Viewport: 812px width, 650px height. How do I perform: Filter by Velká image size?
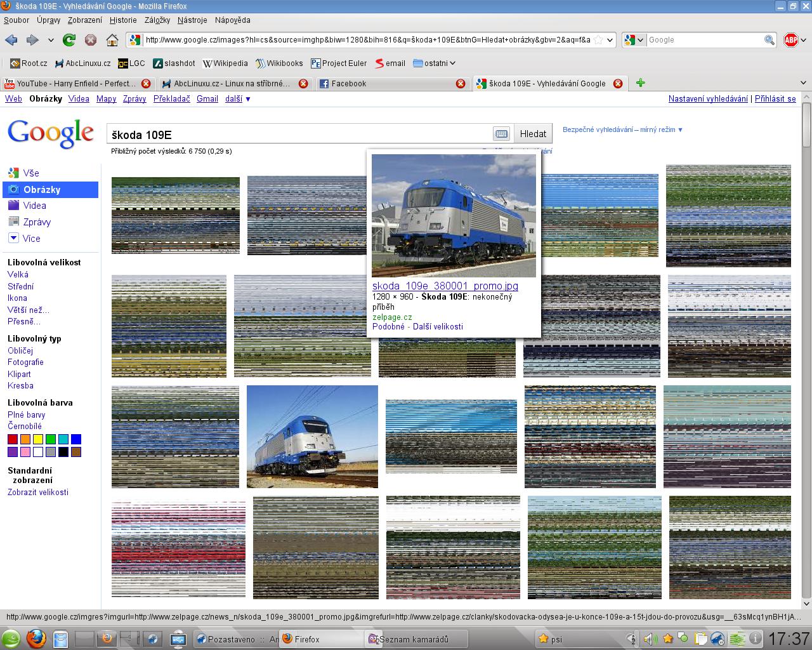click(x=18, y=274)
